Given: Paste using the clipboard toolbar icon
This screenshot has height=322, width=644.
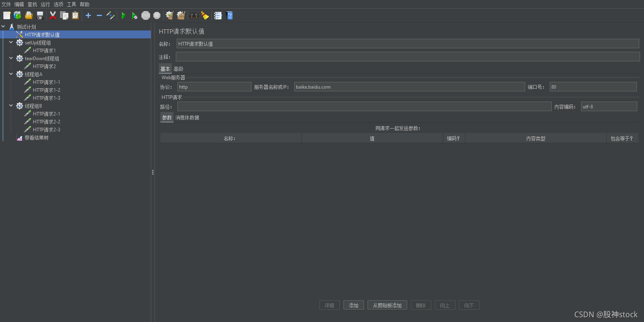Looking at the screenshot, I should click(75, 15).
